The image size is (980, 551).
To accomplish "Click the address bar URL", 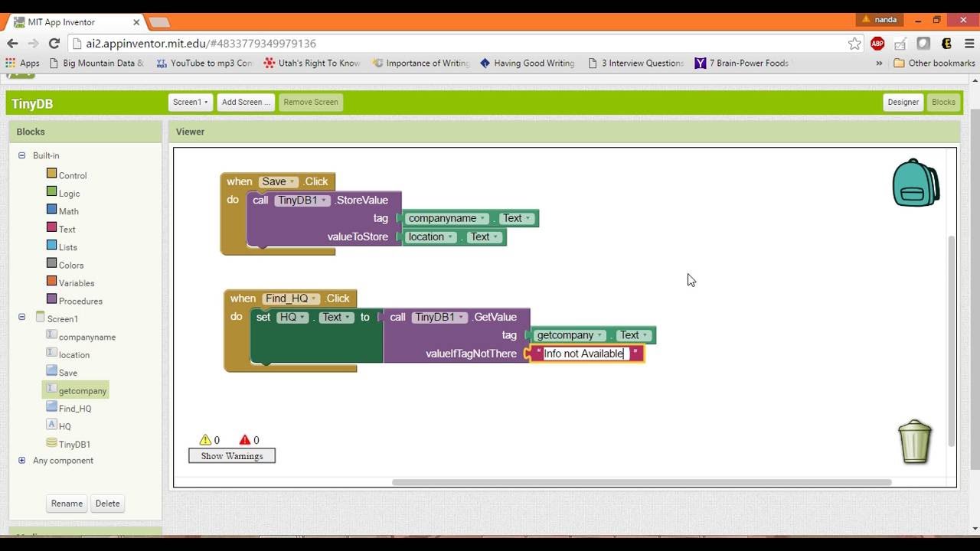I will 201,44.
